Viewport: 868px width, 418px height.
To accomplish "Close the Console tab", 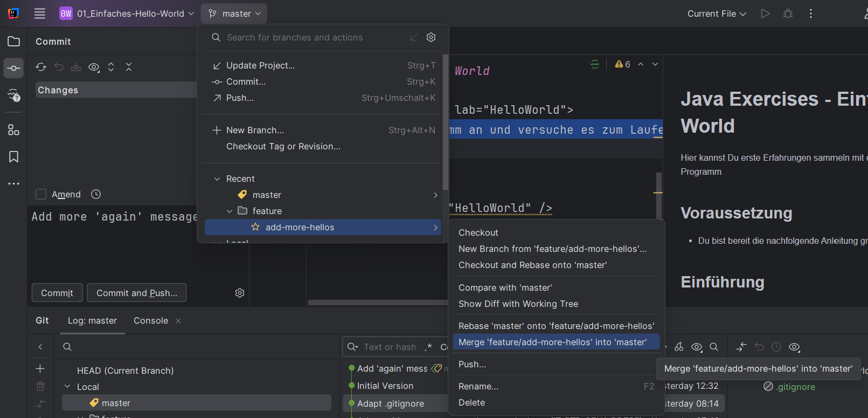I will pyautogui.click(x=178, y=321).
